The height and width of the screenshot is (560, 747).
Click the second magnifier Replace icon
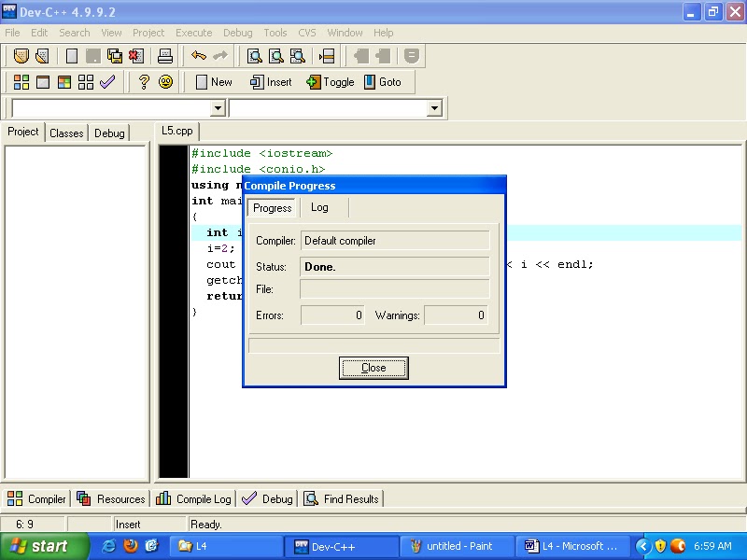275,56
